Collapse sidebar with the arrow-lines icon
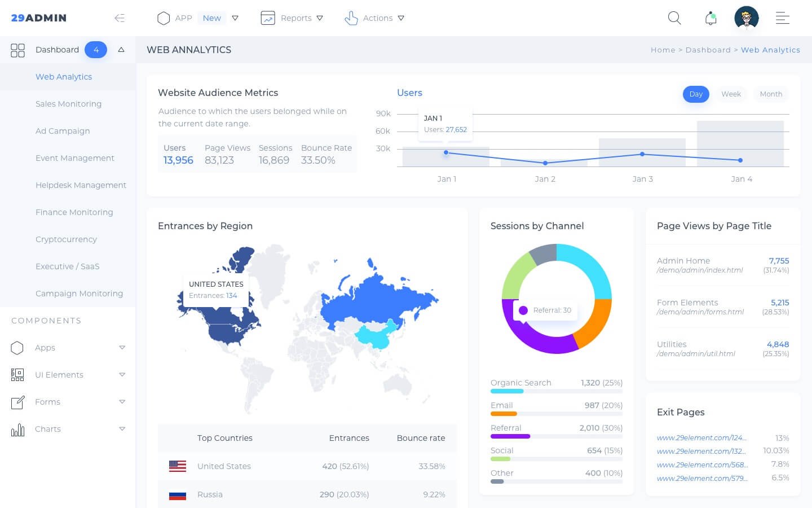 point(120,18)
